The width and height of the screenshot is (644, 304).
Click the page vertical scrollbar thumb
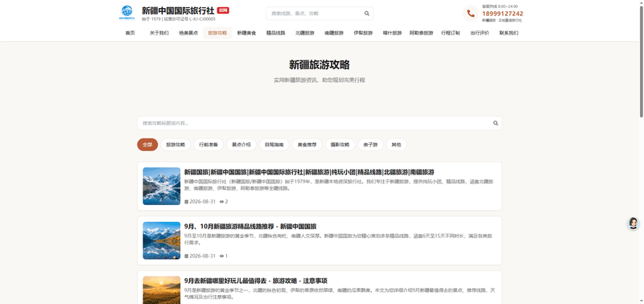tap(642, 62)
